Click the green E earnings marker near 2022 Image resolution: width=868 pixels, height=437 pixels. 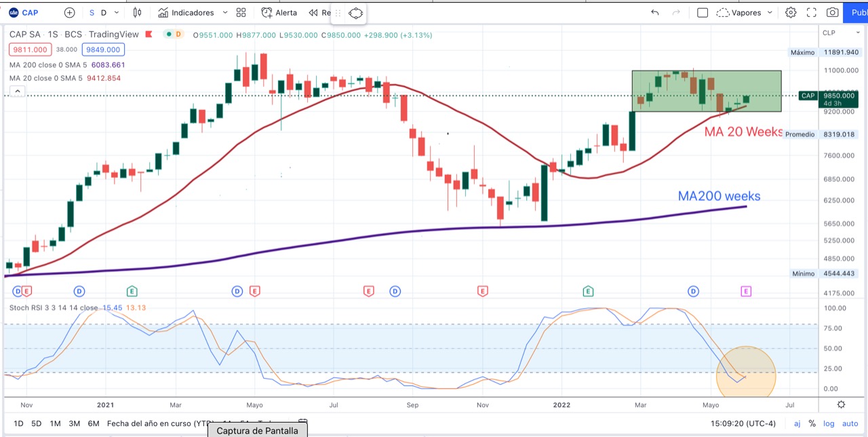(x=588, y=291)
